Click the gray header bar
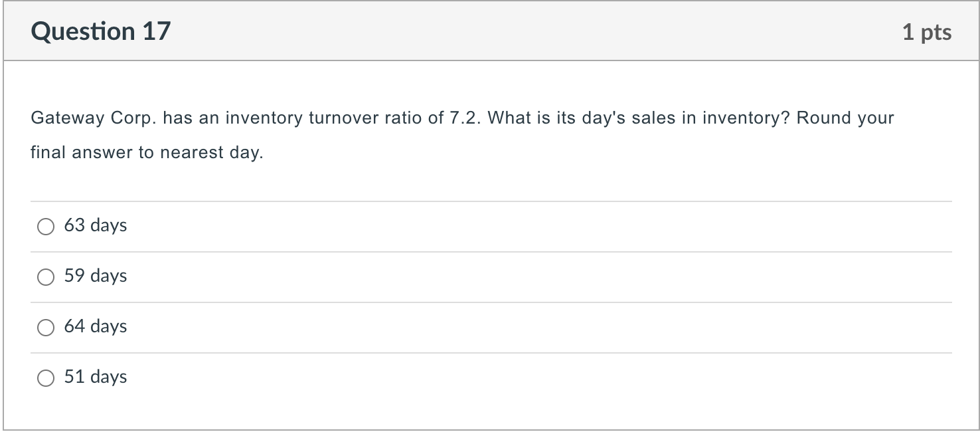Image resolution: width=980 pixels, height=432 pixels. (490, 30)
